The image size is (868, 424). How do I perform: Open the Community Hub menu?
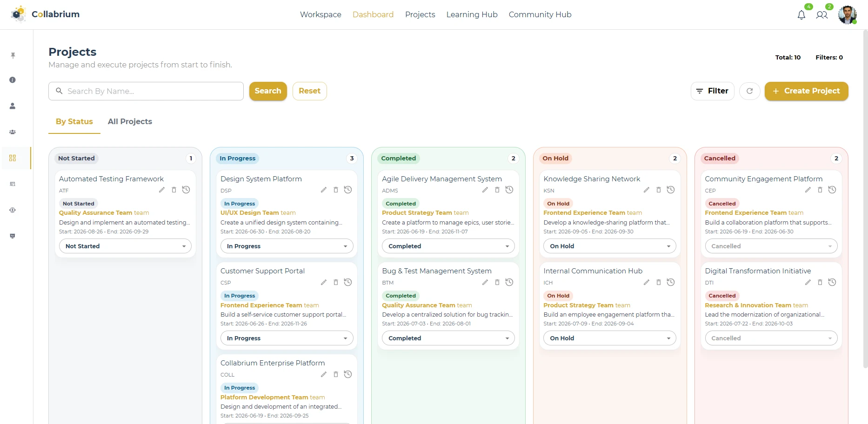540,14
